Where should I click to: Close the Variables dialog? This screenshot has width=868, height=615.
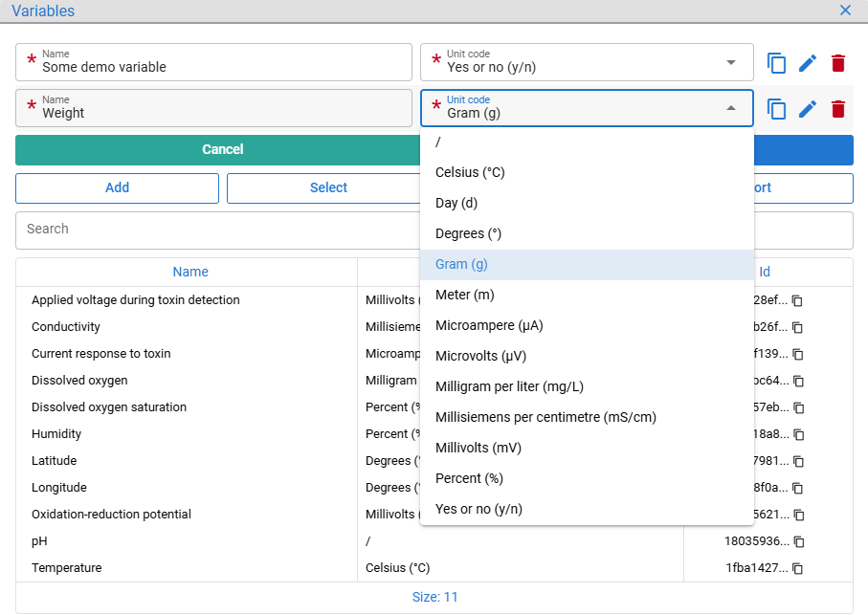click(845, 11)
